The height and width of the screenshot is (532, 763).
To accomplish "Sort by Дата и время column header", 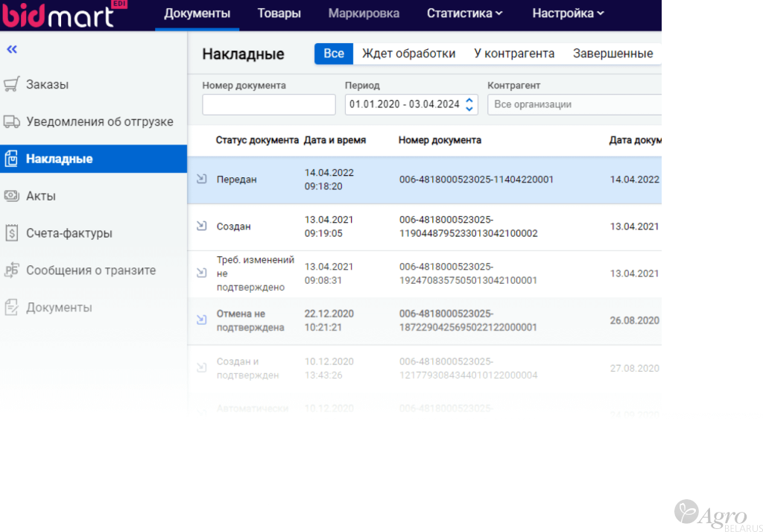I will [x=335, y=140].
